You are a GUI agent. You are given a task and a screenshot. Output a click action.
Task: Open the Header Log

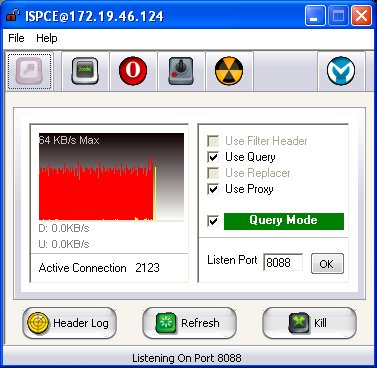click(x=69, y=323)
